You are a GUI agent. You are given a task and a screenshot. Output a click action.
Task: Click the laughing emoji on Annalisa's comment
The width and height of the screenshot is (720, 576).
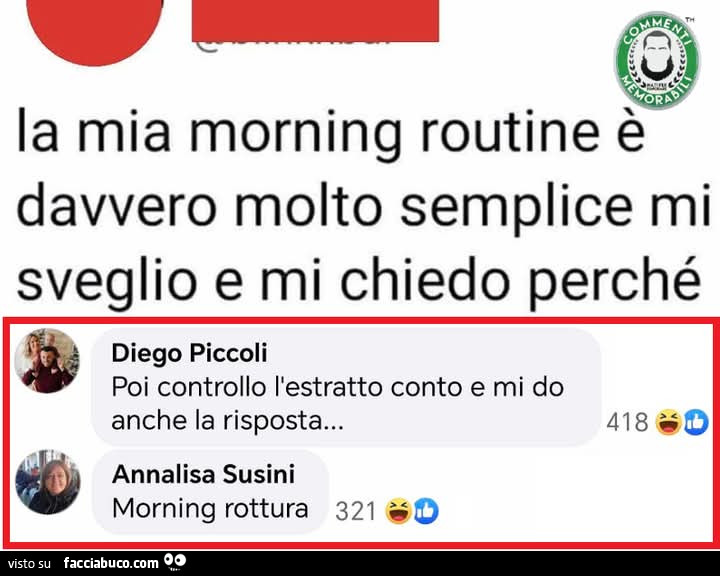point(398,511)
